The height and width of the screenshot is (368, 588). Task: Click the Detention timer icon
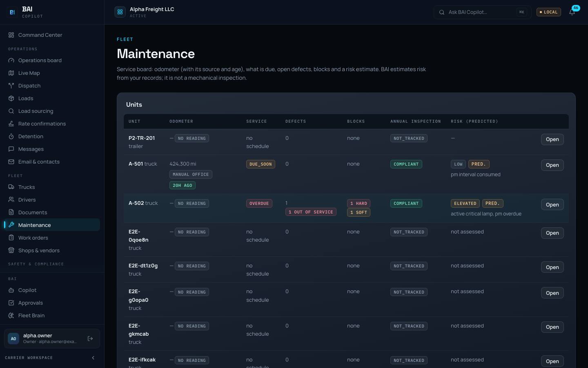click(x=11, y=137)
